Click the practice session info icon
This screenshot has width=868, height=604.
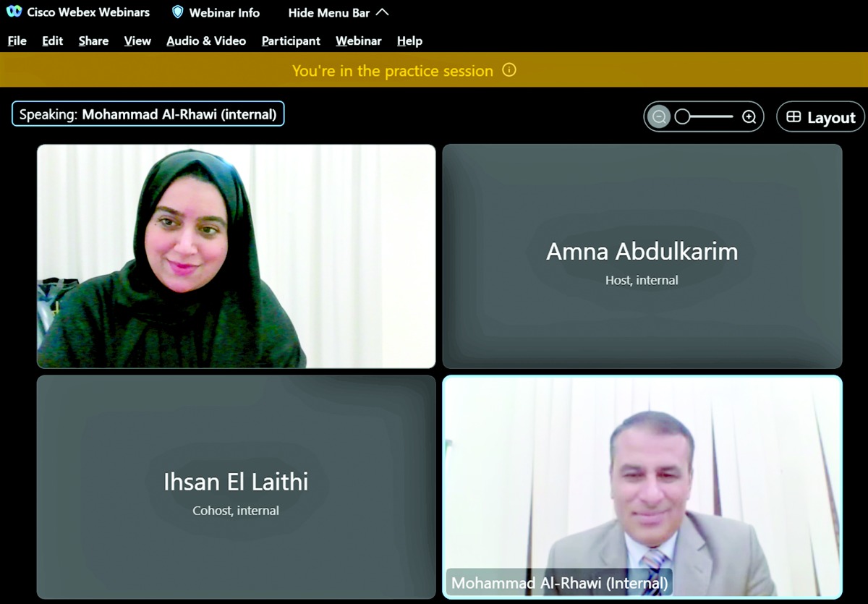click(509, 70)
